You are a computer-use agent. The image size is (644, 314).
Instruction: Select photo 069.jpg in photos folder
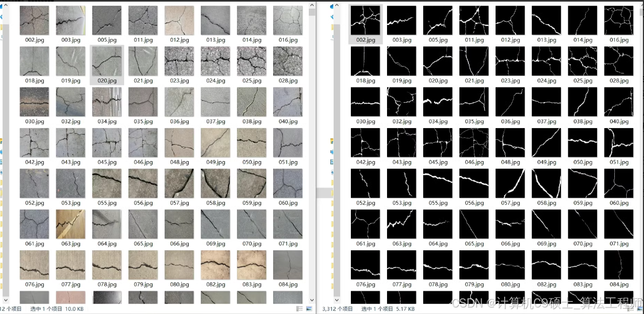[215, 224]
